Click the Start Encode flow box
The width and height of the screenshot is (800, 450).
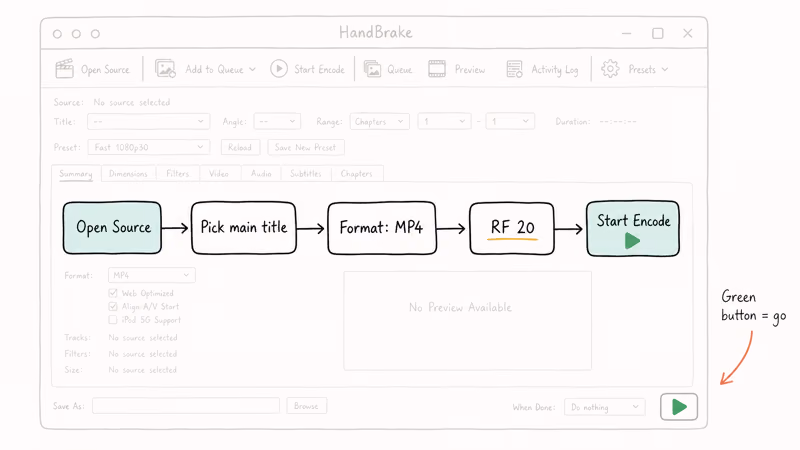click(x=633, y=228)
